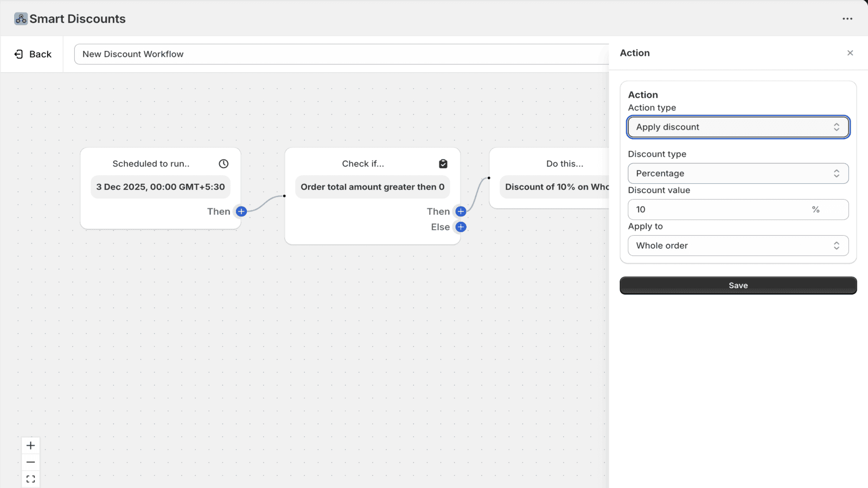
Task: Add step after Scheduled node's Then
Action: [241, 211]
